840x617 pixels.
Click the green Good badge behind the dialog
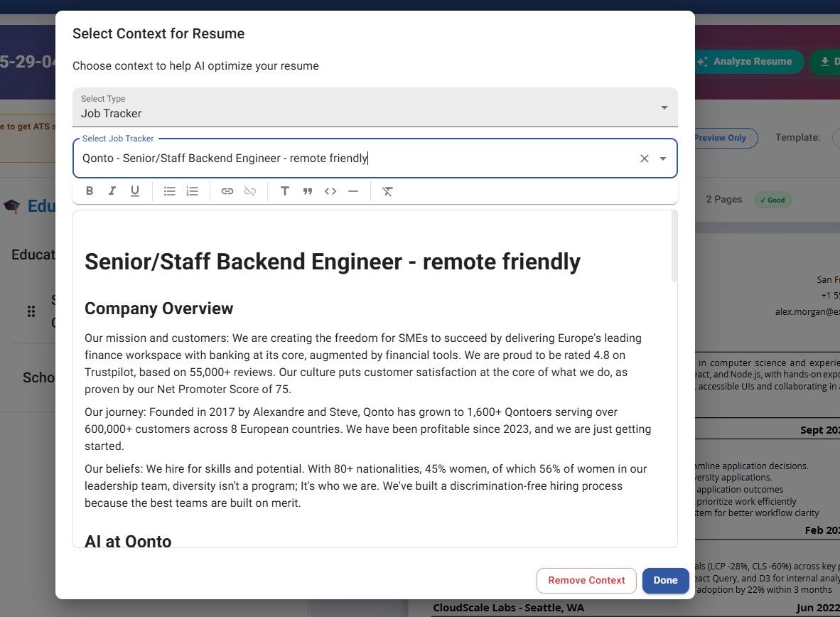pos(772,200)
